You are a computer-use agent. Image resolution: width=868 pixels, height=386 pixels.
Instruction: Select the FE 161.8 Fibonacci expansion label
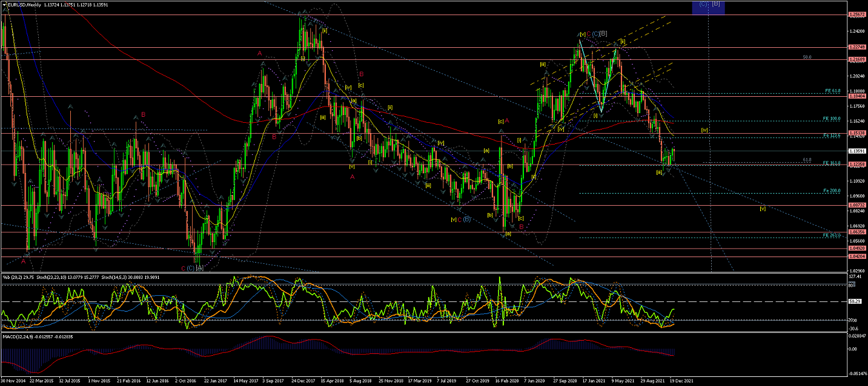pos(830,163)
